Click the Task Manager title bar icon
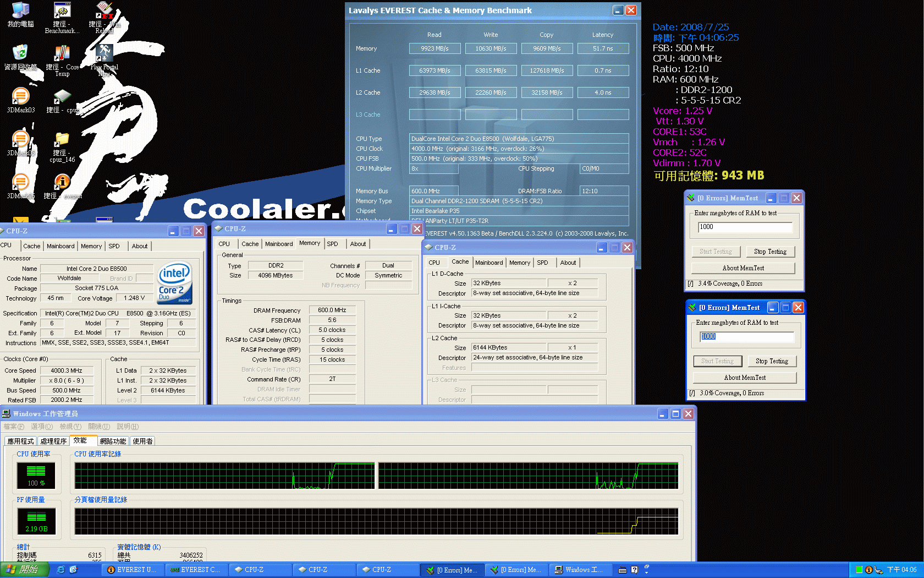 click(x=7, y=413)
